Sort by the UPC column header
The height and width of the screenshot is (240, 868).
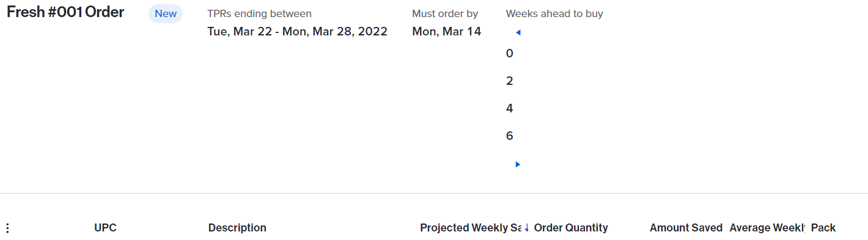pyautogui.click(x=105, y=228)
